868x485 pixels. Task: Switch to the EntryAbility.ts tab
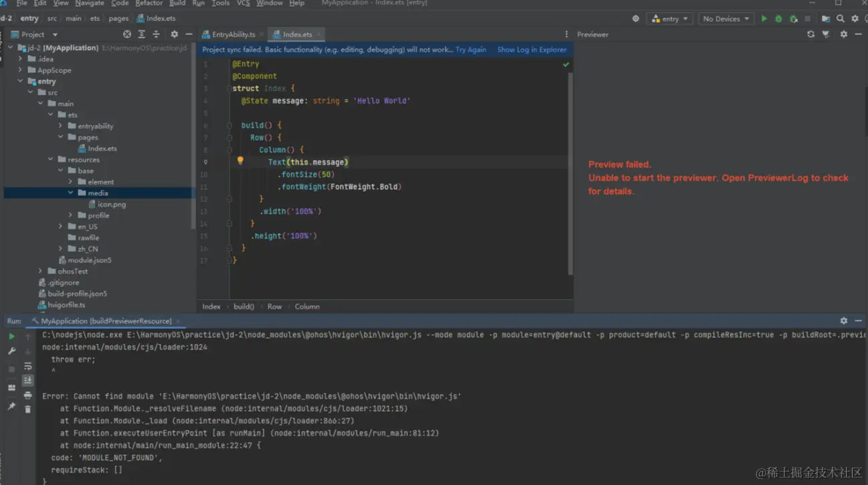[x=233, y=34]
